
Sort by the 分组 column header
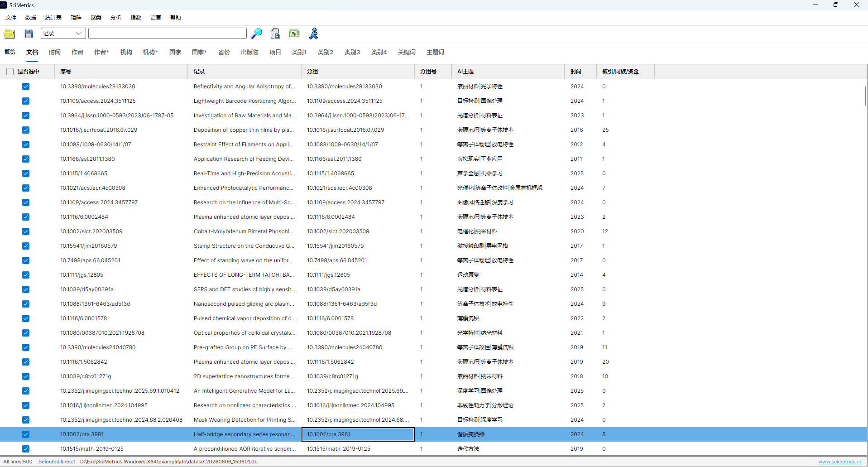358,72
